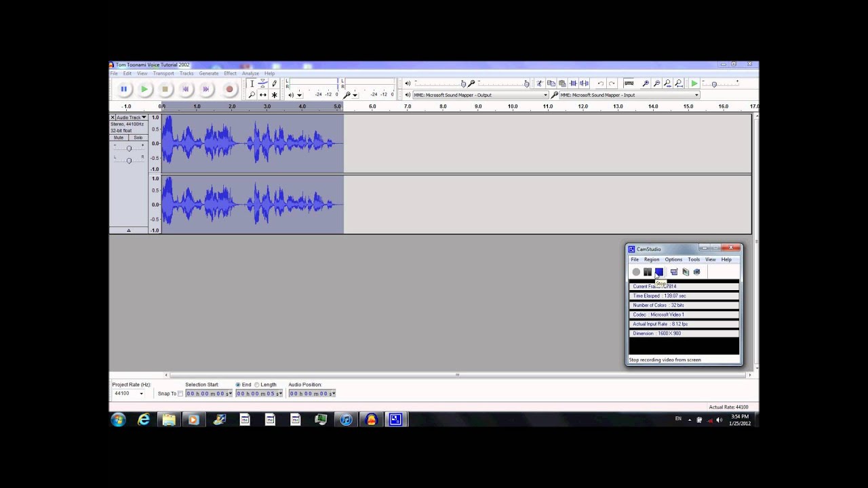868x488 pixels.
Task: Open the Generate menu
Action: click(209, 73)
